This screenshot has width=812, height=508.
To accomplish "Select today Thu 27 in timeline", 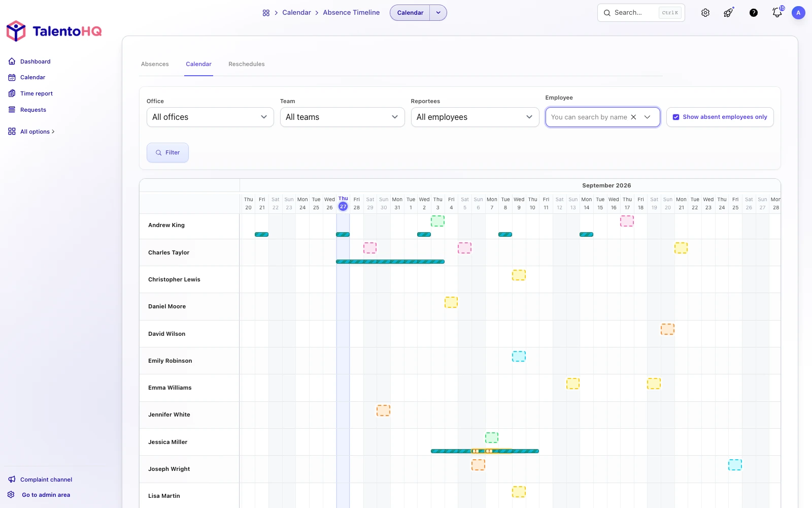I will pyautogui.click(x=343, y=203).
